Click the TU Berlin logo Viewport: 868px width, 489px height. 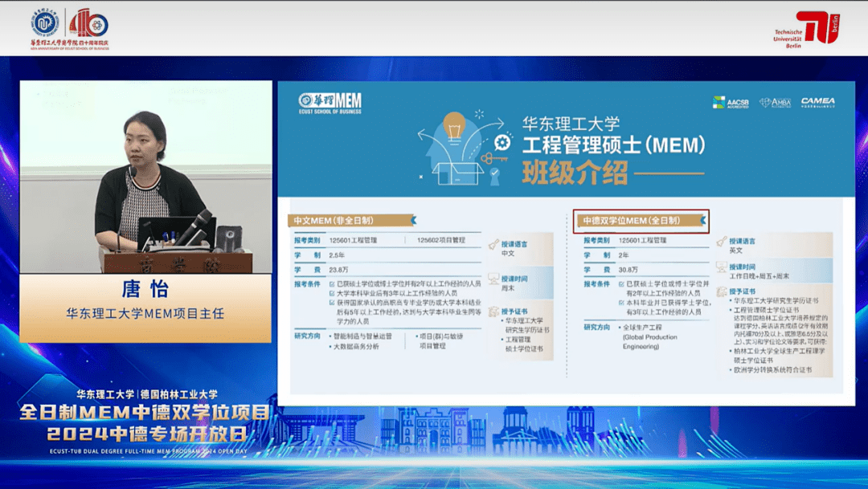coord(817,27)
